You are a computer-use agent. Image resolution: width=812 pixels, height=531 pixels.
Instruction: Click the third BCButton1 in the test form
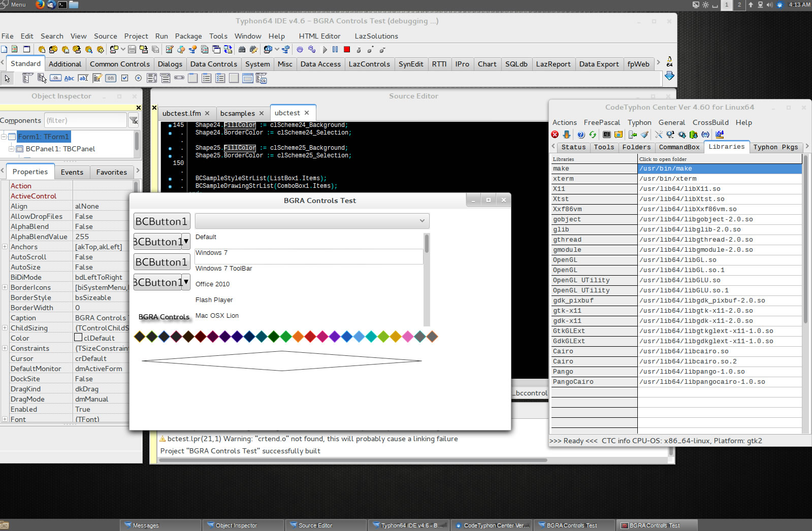point(161,262)
